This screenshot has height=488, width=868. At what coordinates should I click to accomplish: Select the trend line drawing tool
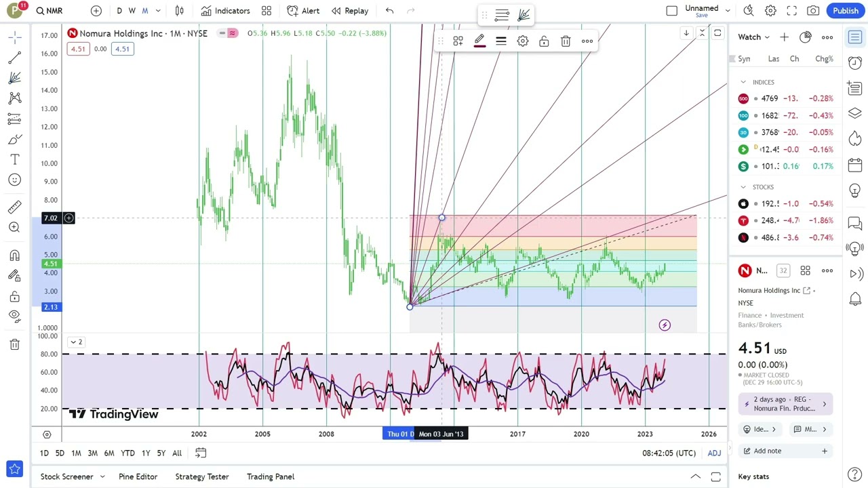(15, 57)
